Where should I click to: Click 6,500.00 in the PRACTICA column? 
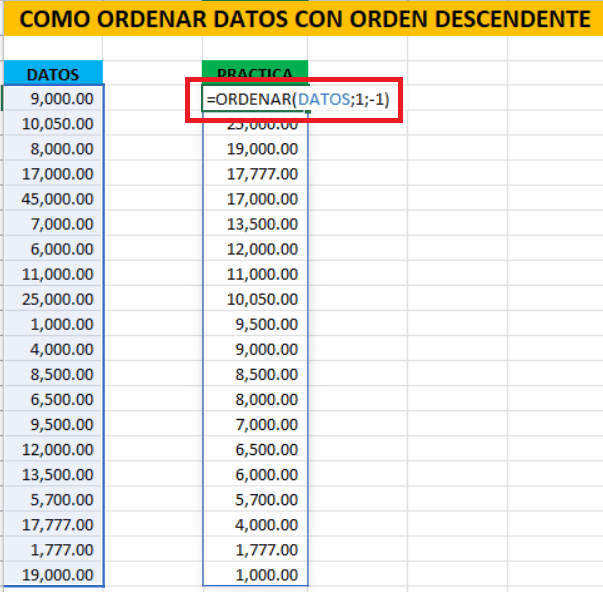pos(255,450)
